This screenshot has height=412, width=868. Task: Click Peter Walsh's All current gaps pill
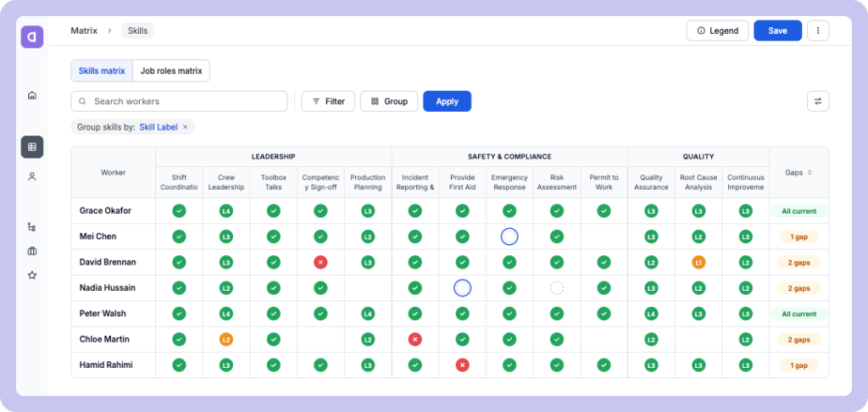click(798, 314)
